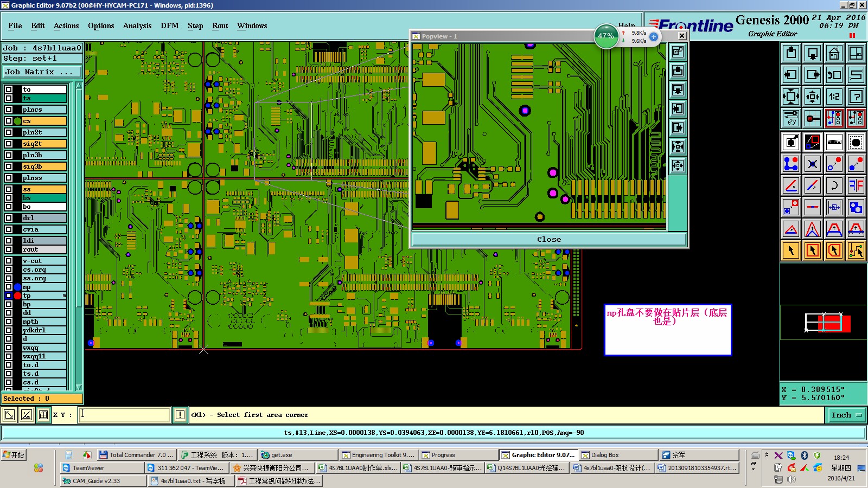Select the ruler measurement tool
Screen dimensions: 868x488
[834, 142]
